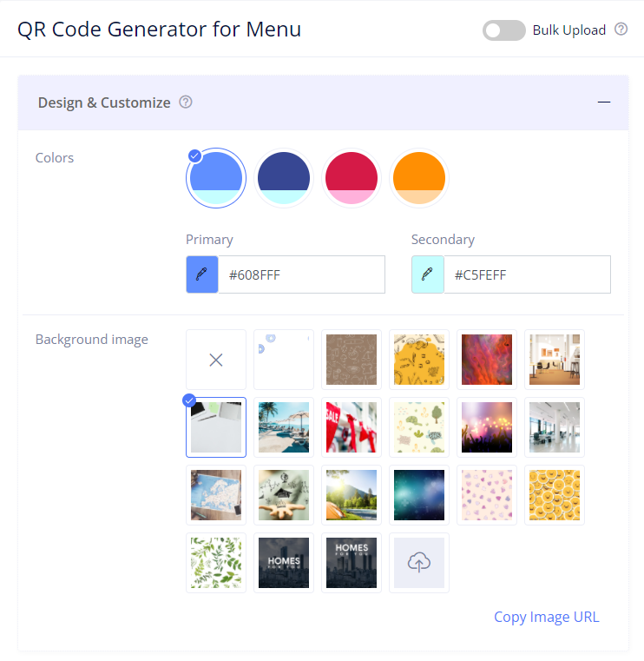Viewport: 644px width, 661px height.
Task: Click the Design & Customize help icon
Action: click(186, 102)
